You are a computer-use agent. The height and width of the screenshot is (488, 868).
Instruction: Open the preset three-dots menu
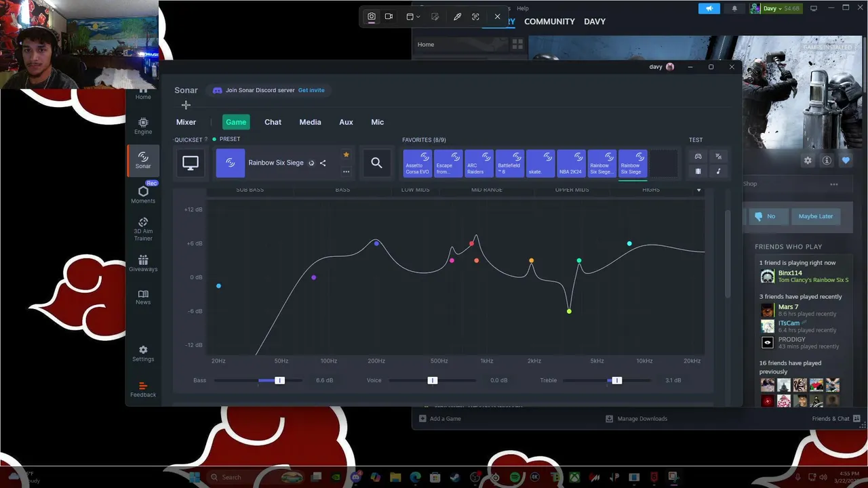coord(346,171)
